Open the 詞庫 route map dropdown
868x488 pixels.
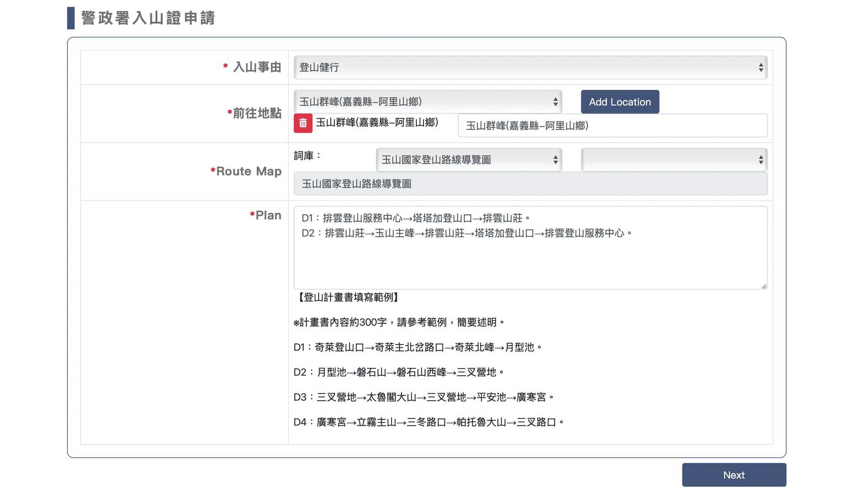point(468,160)
